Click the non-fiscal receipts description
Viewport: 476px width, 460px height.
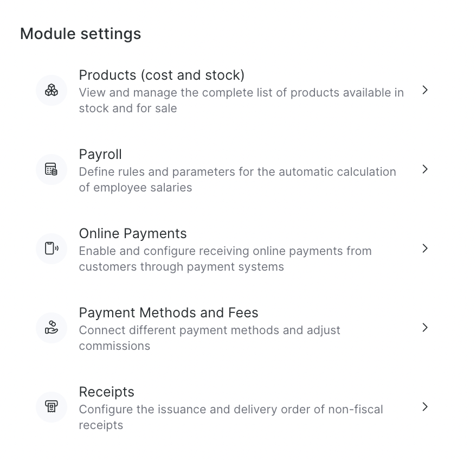[231, 417]
